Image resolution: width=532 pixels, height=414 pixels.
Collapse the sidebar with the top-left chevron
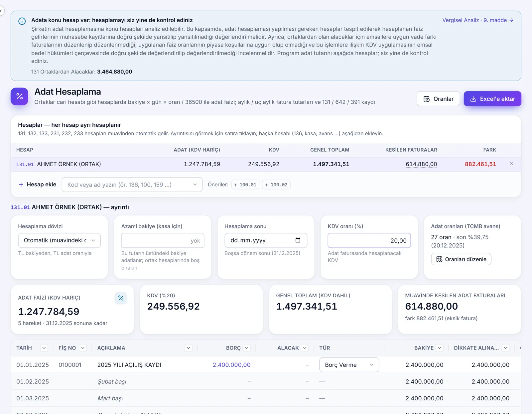point(1,11)
